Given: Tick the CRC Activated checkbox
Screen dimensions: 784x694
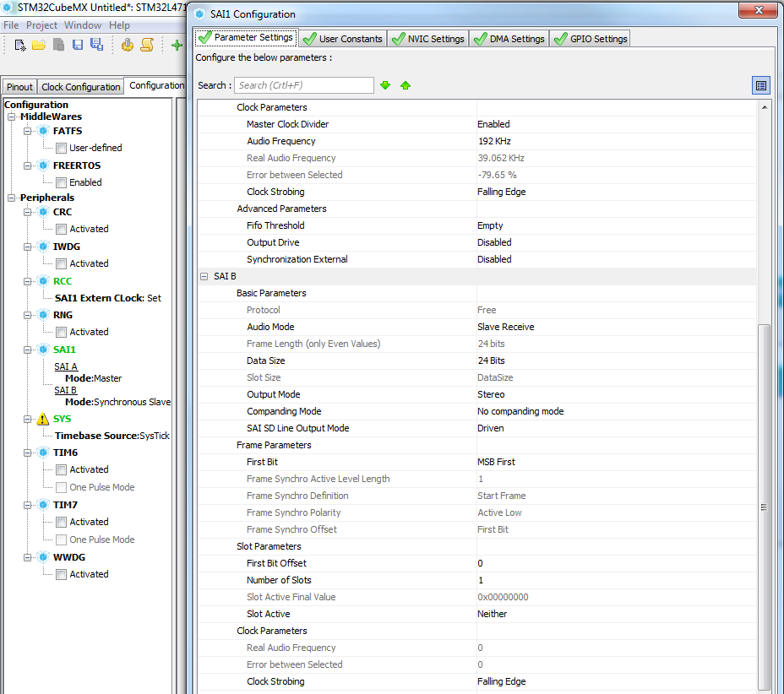Looking at the screenshot, I should point(62,229).
